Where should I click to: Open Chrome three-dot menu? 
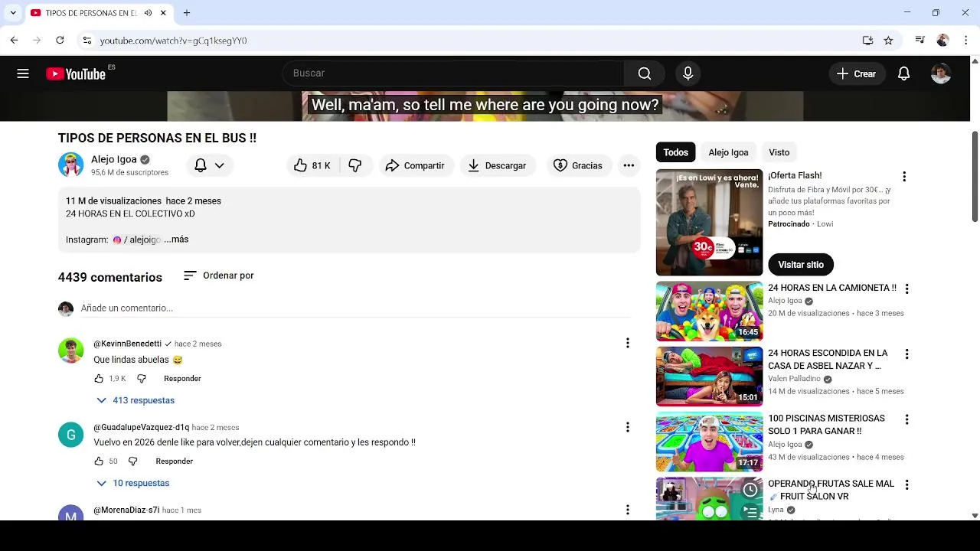[x=965, y=41]
